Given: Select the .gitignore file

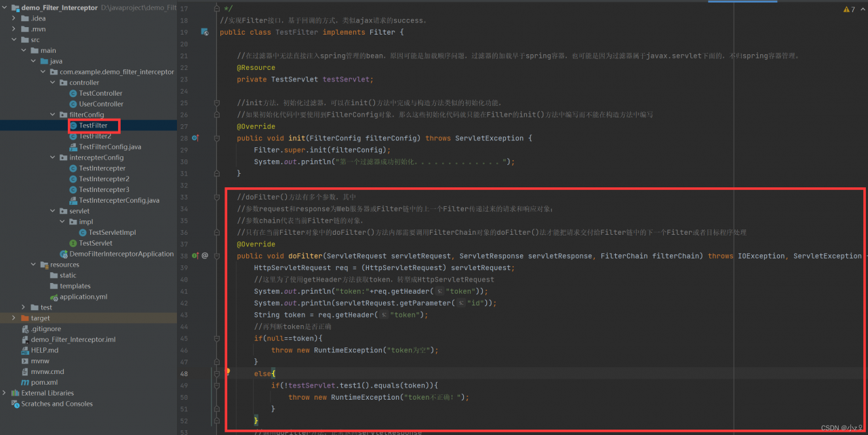Looking at the screenshot, I should tap(45, 329).
